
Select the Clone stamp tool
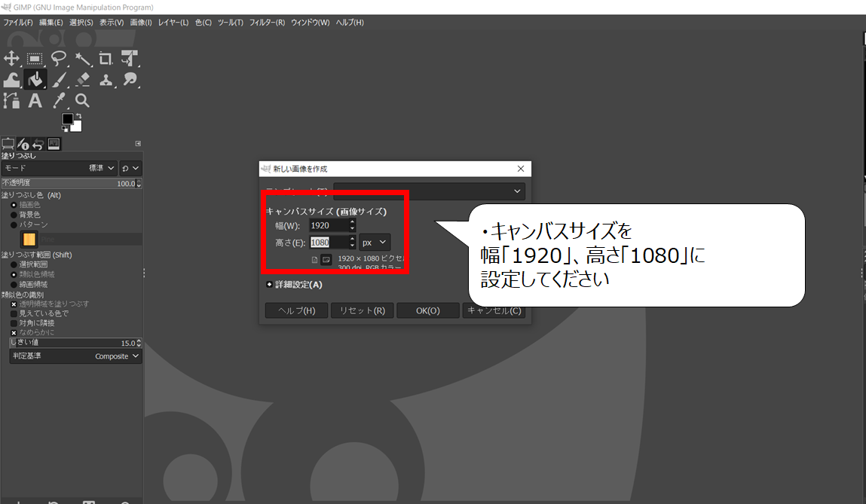click(106, 80)
